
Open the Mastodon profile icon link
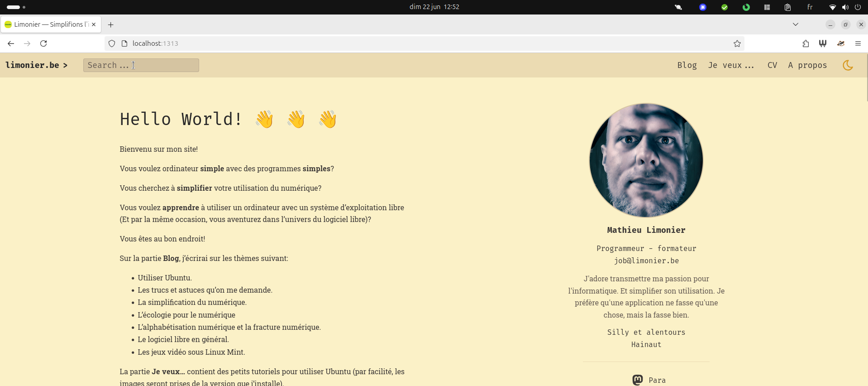pyautogui.click(x=638, y=380)
